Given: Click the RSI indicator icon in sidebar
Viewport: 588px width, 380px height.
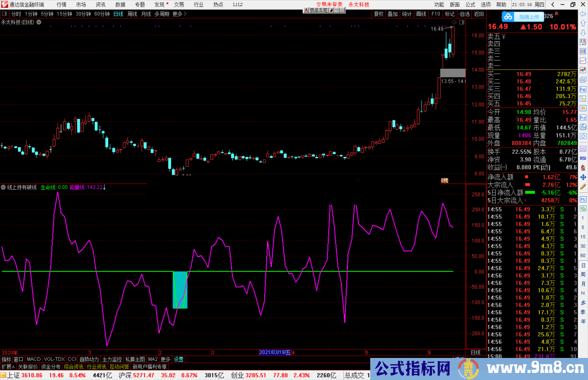Looking at the screenshot, I should pos(583,158).
